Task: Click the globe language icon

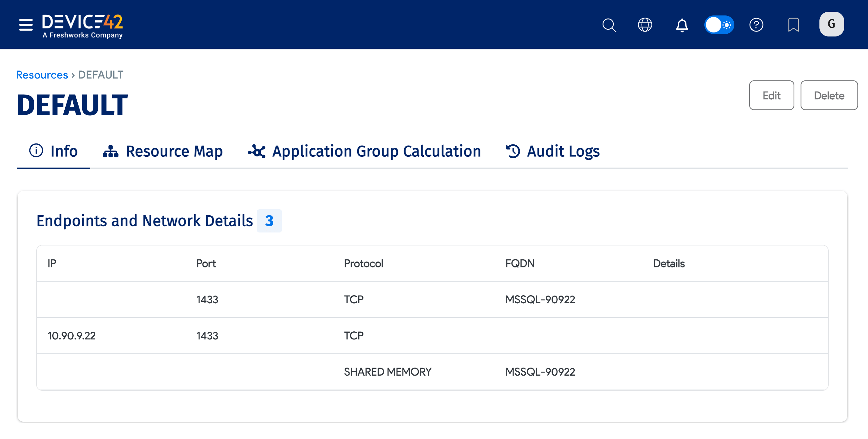Action: point(645,25)
